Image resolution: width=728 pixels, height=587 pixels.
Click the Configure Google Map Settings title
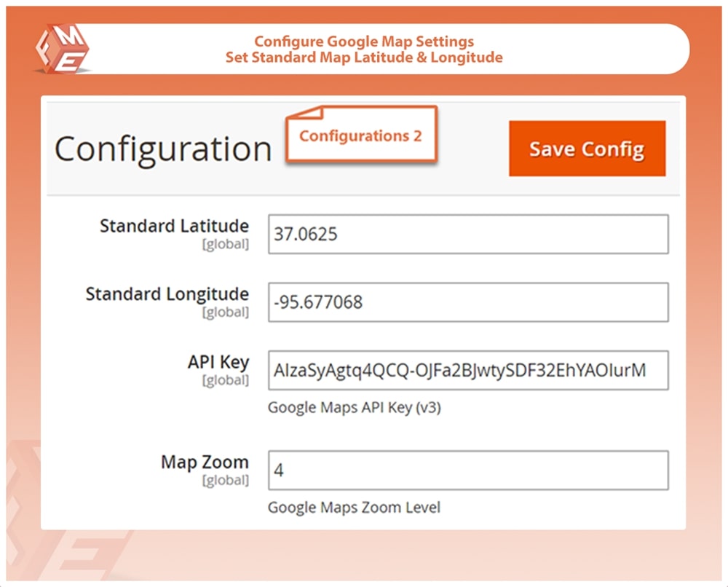click(364, 42)
